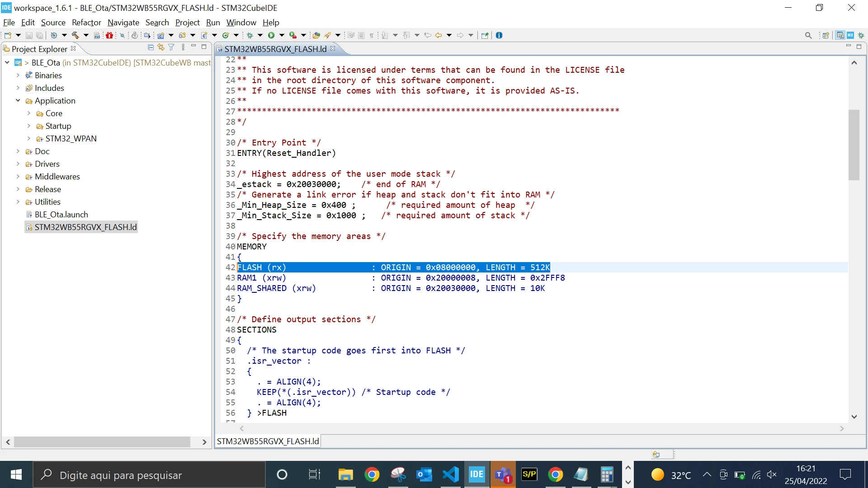Minimize the Project Explorer panel
868x488 pixels.
point(193,47)
